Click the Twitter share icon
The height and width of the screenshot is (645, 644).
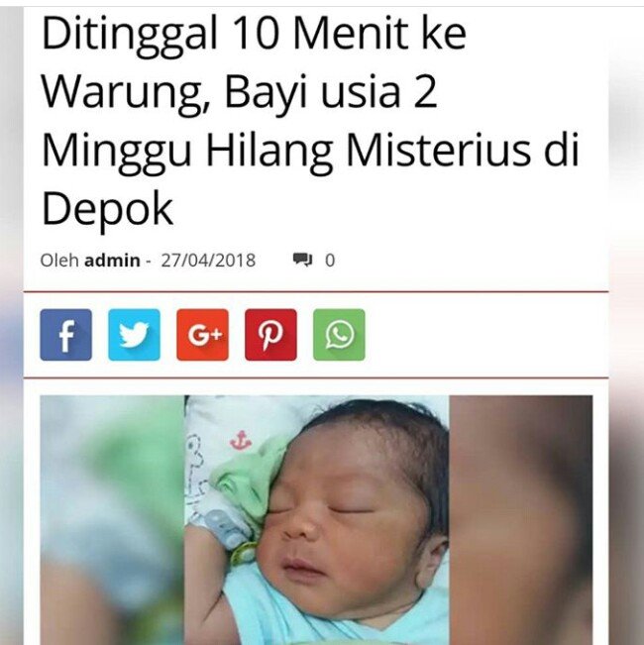click(x=134, y=335)
